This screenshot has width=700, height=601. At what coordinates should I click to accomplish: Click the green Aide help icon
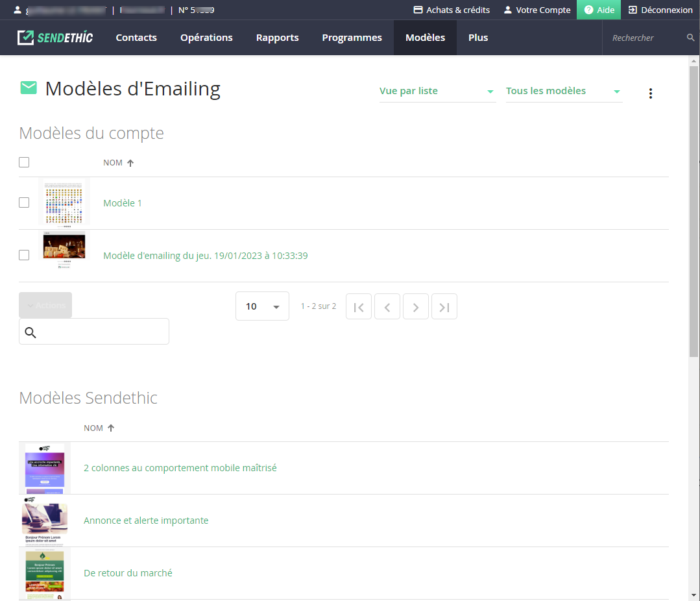point(588,10)
